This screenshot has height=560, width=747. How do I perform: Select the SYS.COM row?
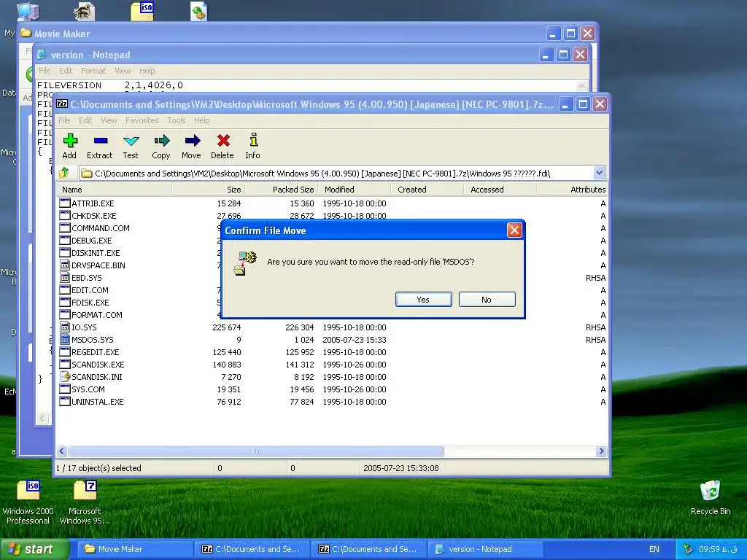point(332,389)
